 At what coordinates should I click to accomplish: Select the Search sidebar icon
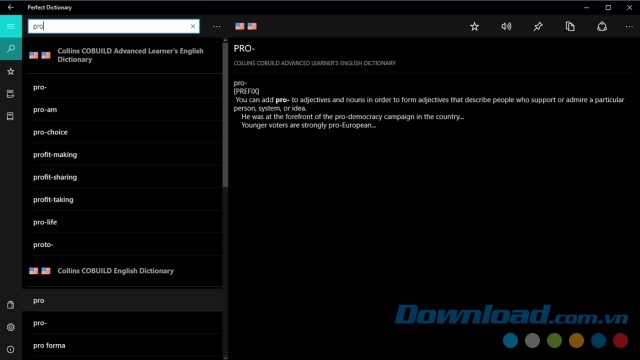coord(11,49)
